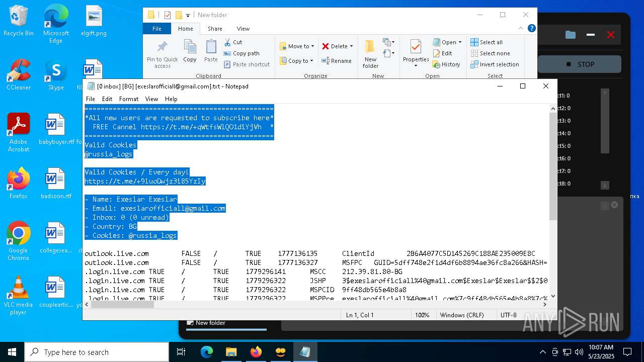Open Skype desktop shortcut

[56, 74]
